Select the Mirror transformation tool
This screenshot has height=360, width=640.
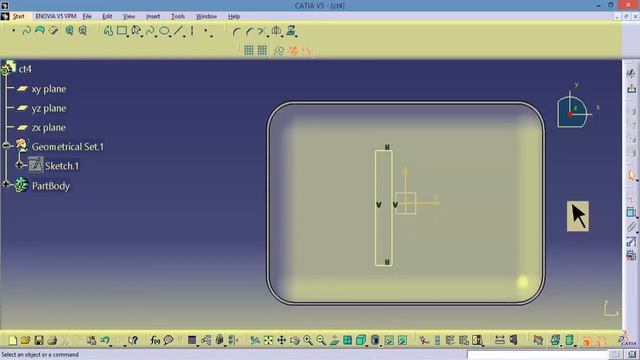coord(276,31)
